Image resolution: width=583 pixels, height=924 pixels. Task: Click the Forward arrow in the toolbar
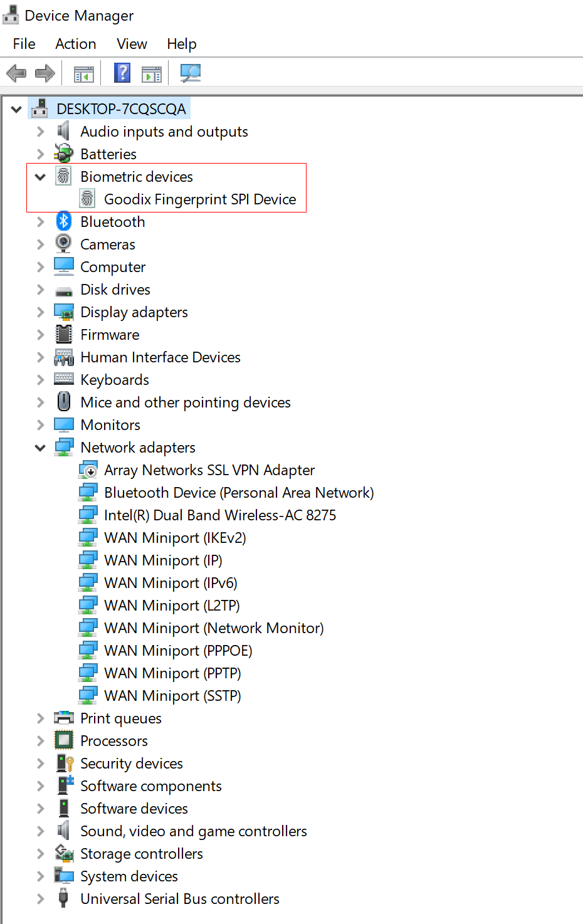click(45, 73)
